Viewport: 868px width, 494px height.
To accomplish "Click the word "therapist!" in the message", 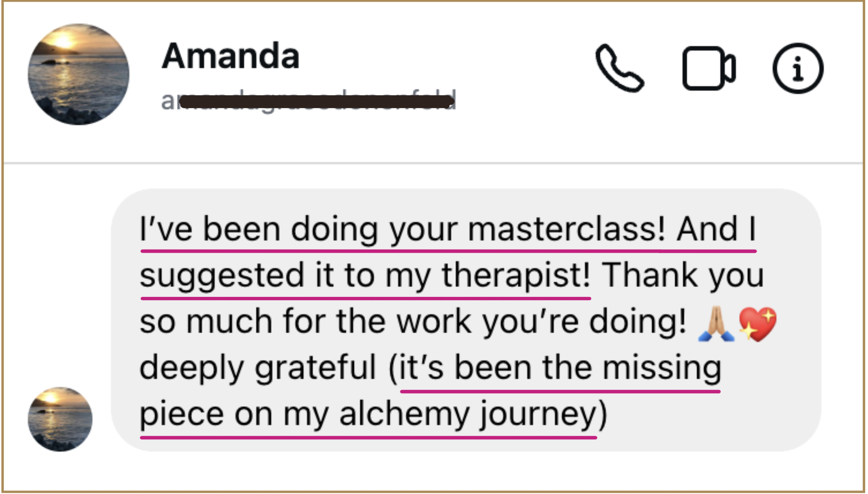I will pos(516,275).
